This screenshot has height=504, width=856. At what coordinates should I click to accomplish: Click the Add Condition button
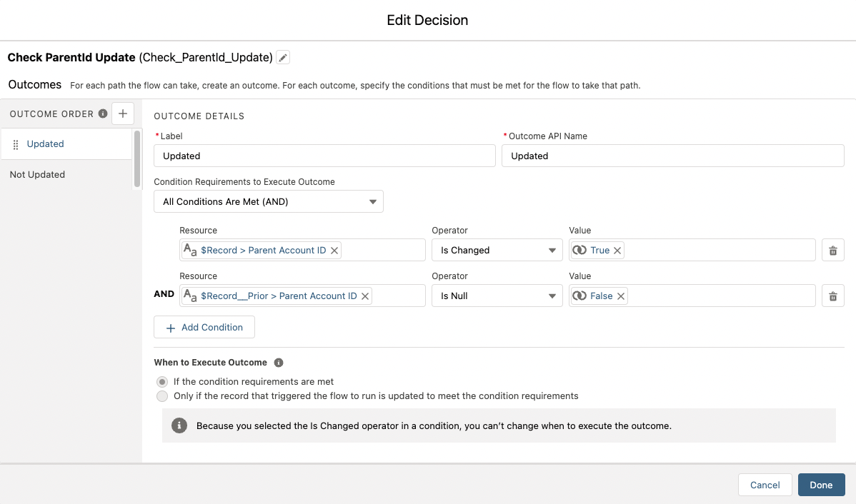(204, 328)
